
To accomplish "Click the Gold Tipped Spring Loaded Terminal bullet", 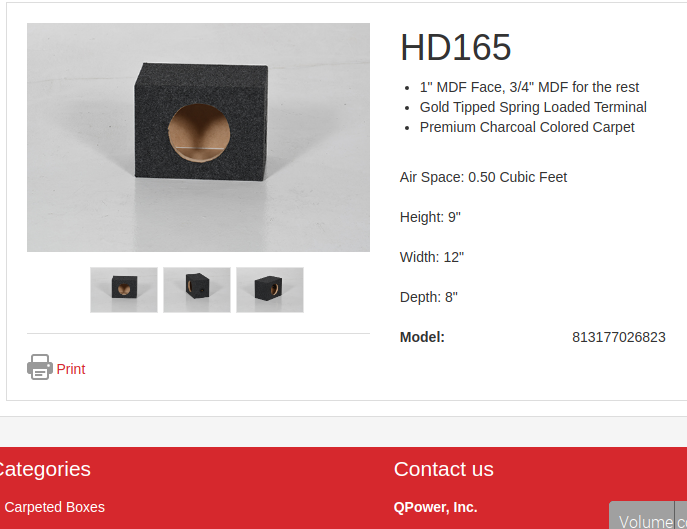I will pos(533,107).
